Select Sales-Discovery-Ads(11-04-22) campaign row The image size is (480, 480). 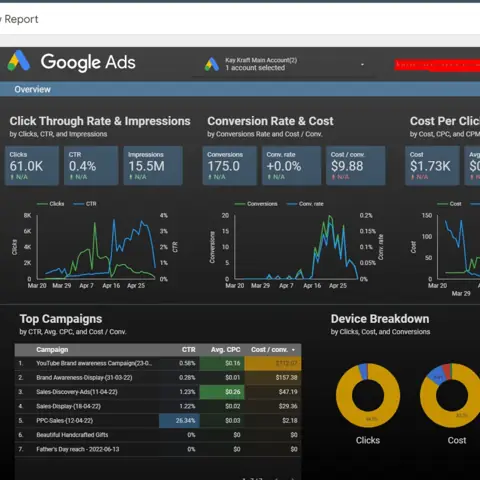tap(158, 392)
